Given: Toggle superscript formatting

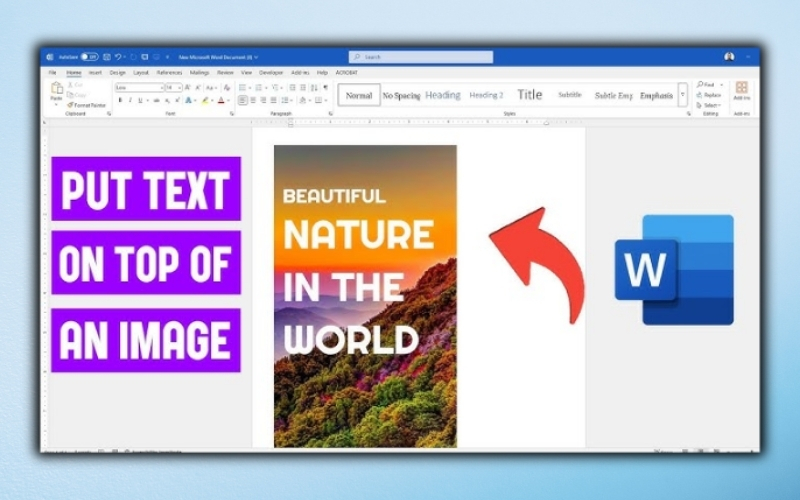Looking at the screenshot, I should point(177,101).
